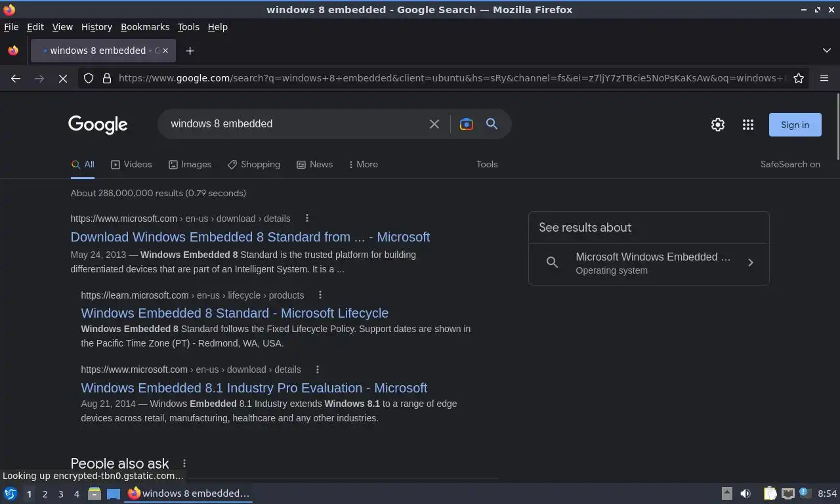The image size is (840, 504).
Task: Activate Firefox window in taskbar
Action: pyautogui.click(x=189, y=493)
